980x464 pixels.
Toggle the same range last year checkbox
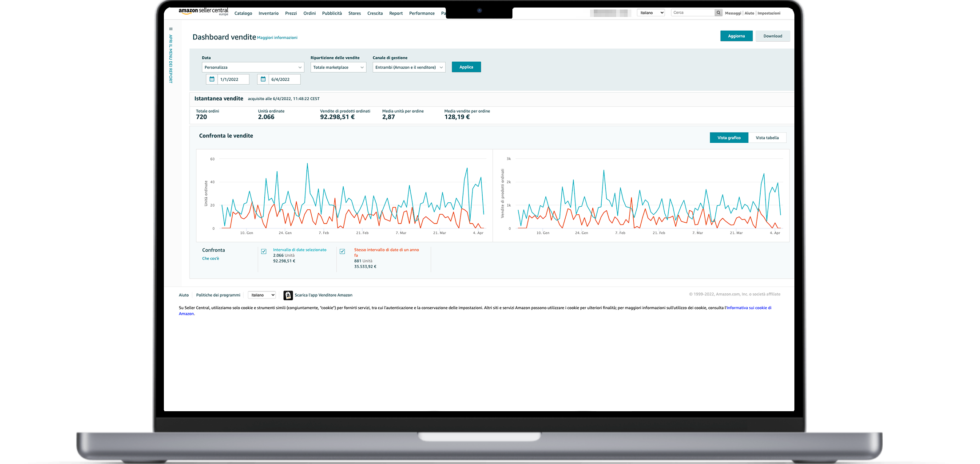point(342,252)
